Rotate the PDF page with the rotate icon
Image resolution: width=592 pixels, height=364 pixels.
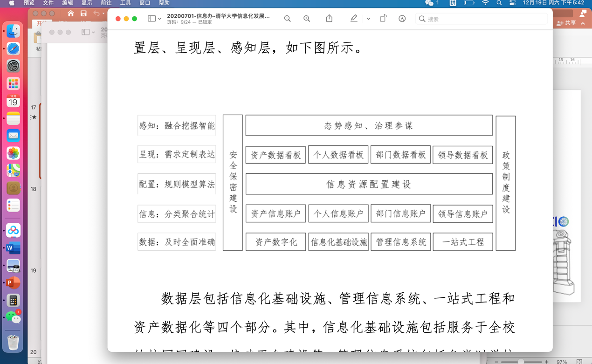click(383, 18)
